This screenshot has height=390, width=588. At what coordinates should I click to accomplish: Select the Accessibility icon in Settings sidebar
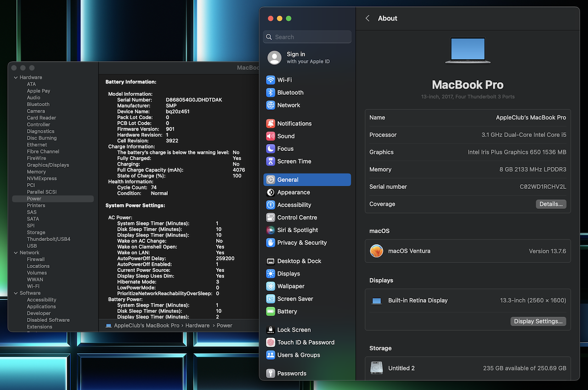click(271, 205)
